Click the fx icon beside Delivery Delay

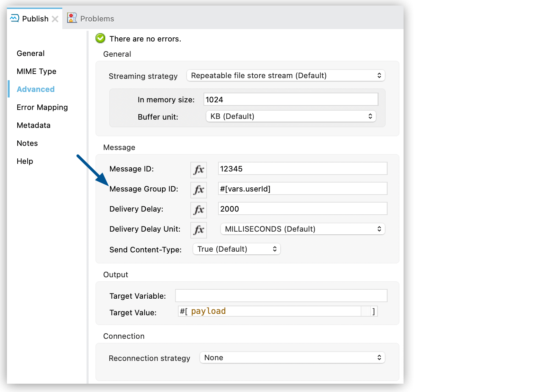click(x=198, y=210)
